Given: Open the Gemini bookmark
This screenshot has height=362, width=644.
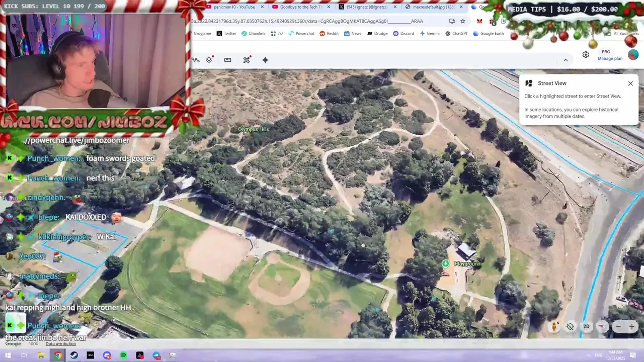Looking at the screenshot, I should tap(430, 34).
